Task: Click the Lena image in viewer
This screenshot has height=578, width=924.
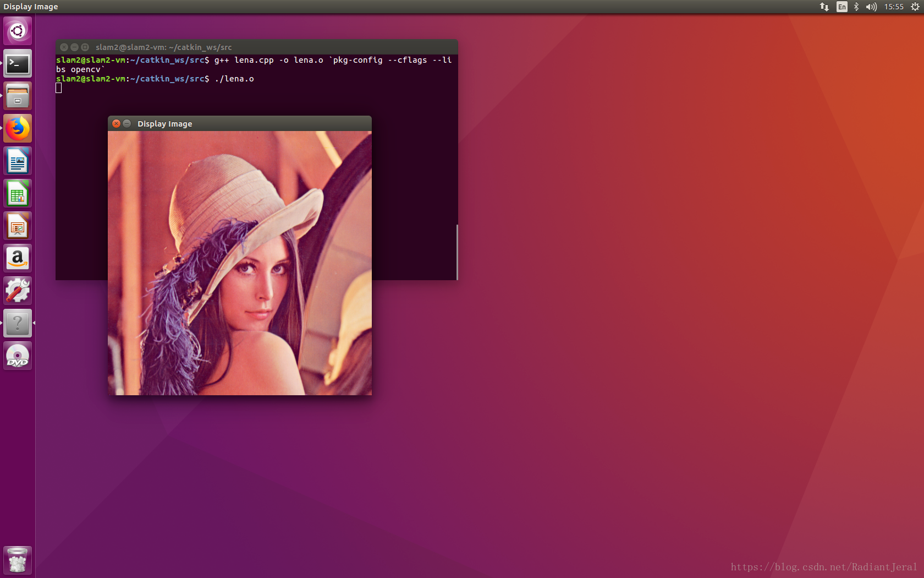Action: click(240, 263)
